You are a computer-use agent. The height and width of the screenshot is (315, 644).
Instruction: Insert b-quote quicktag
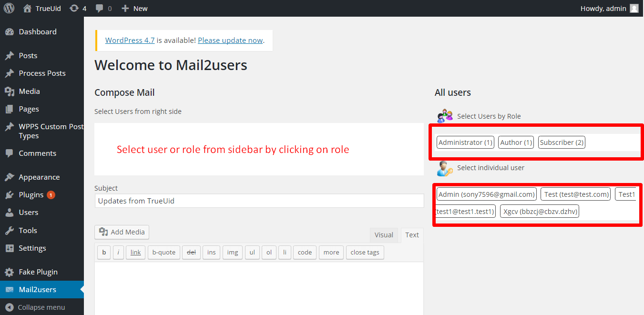(164, 253)
